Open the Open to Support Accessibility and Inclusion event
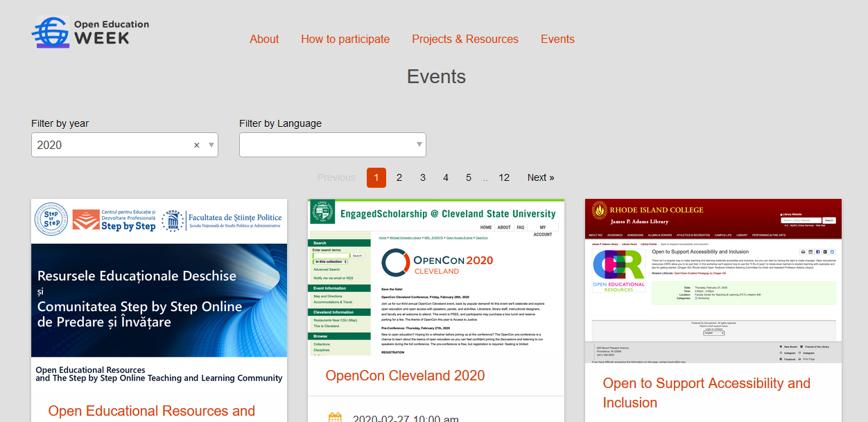The image size is (868, 422). tap(706, 393)
